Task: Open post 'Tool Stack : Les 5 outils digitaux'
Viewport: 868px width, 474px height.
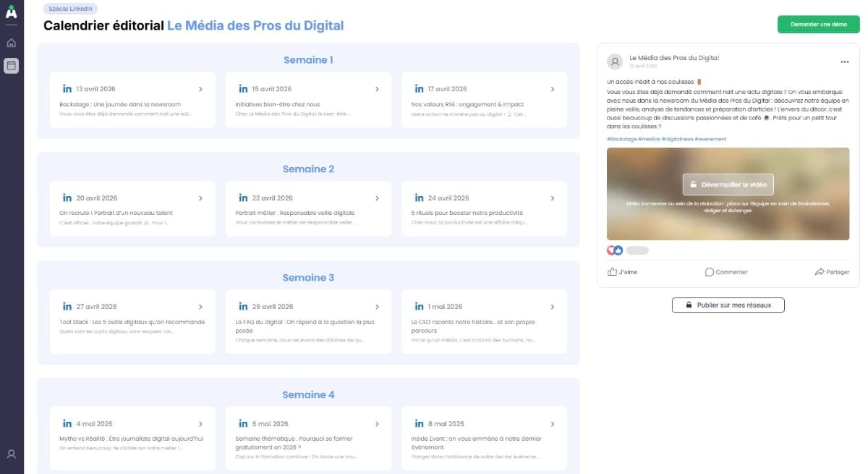Action: (x=132, y=322)
